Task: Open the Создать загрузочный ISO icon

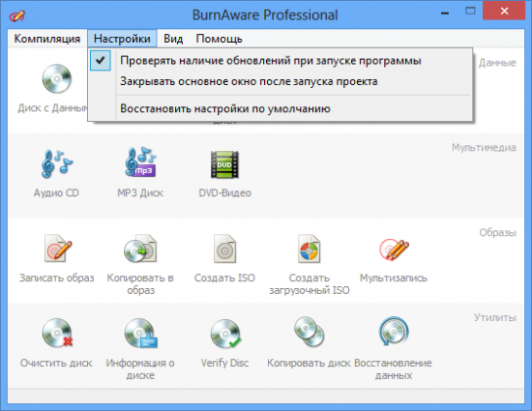Action: click(309, 249)
